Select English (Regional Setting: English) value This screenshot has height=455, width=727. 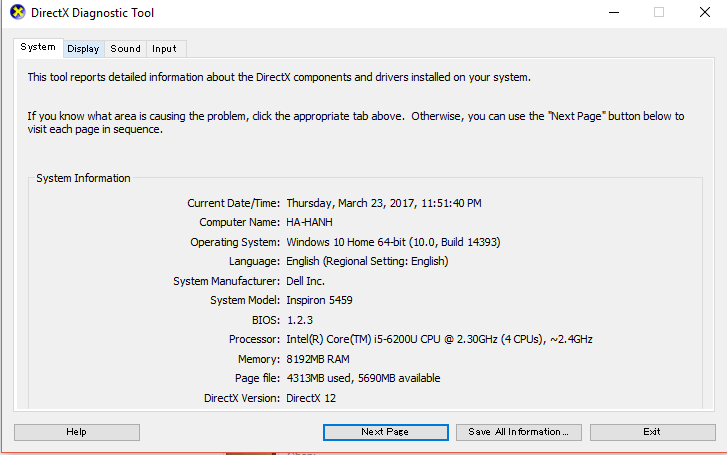[x=367, y=261]
